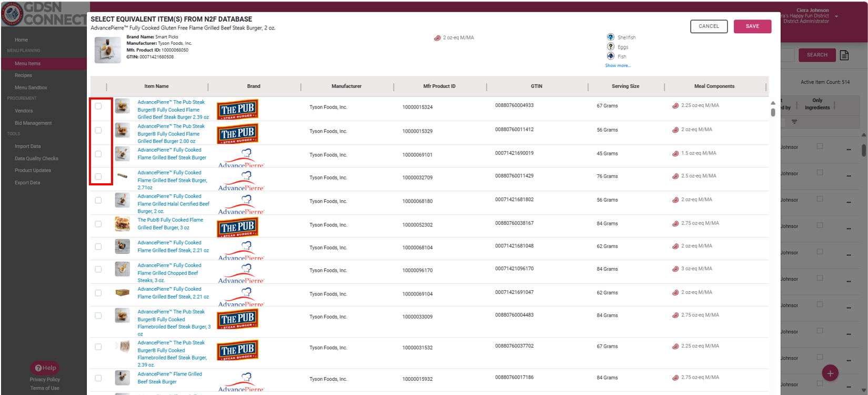The height and width of the screenshot is (395, 868).
Task: Open Menu Sandbox in sidebar
Action: (31, 88)
